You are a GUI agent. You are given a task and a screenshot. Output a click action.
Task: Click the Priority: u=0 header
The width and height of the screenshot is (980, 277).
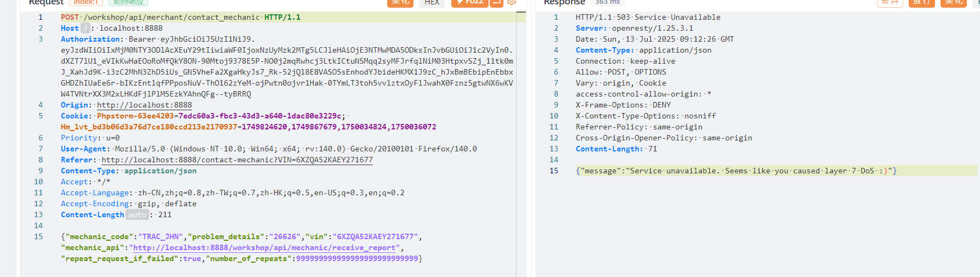point(90,138)
